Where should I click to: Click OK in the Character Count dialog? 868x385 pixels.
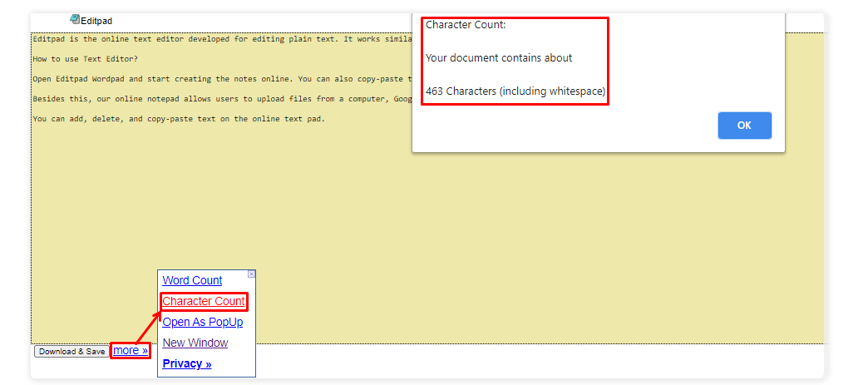point(745,126)
